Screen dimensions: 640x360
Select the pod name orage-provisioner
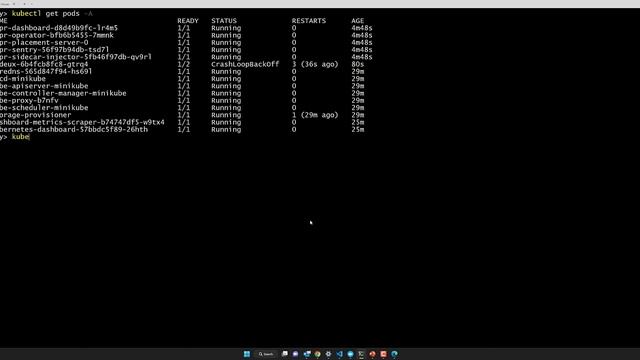coord(36,115)
